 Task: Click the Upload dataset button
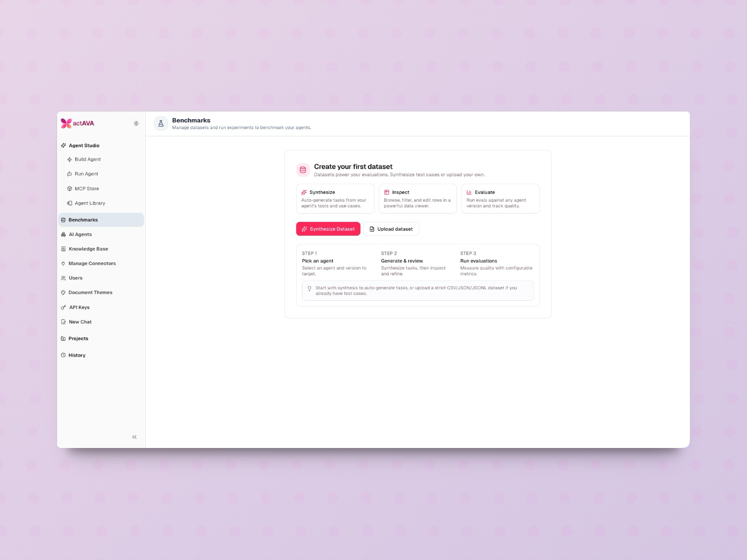391,229
